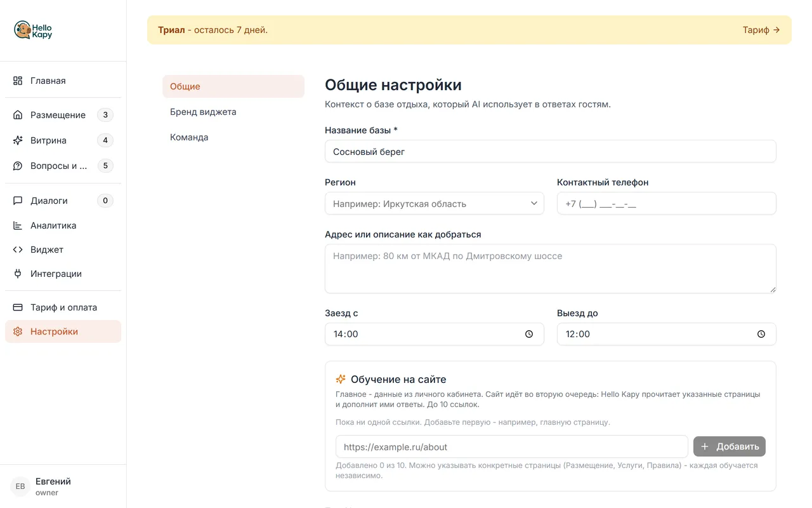Open the Виджет section
The width and height of the screenshot is (812, 508).
tap(63, 250)
